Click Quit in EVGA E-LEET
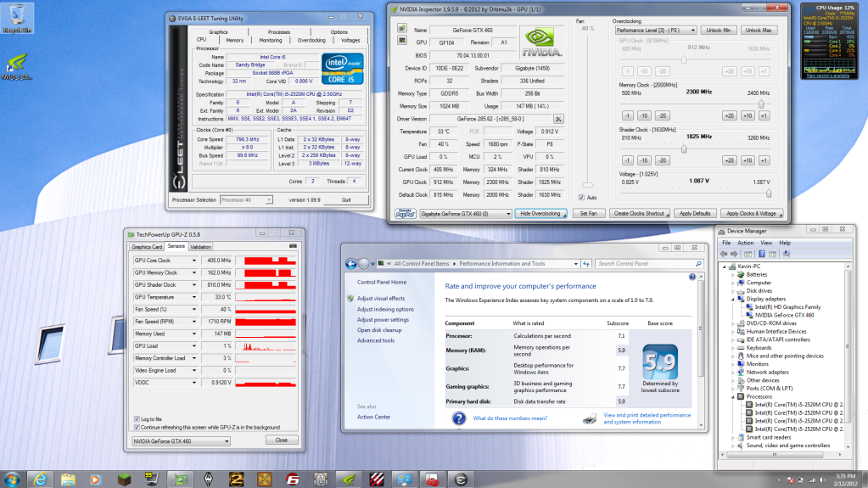Screen dimensions: 868x488 (346, 200)
